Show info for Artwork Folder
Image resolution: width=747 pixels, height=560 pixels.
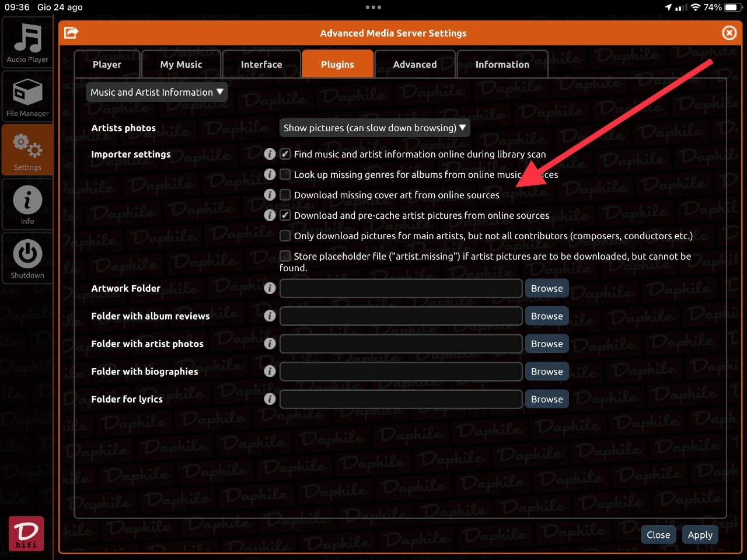point(270,288)
